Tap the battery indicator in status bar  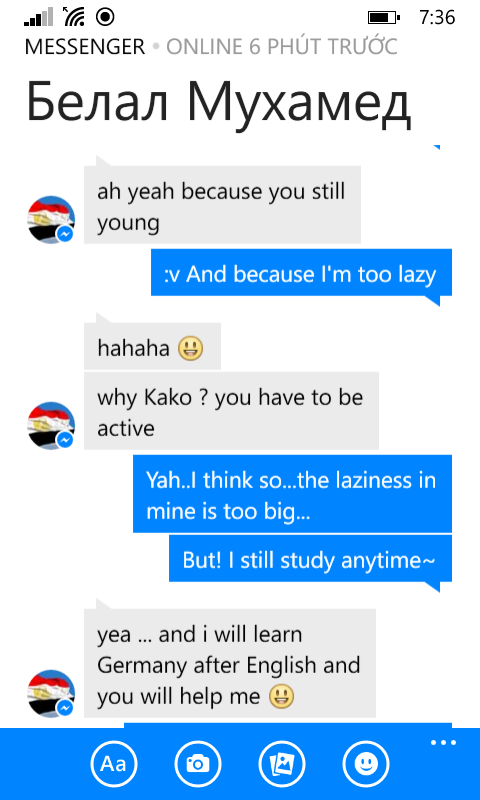click(384, 18)
